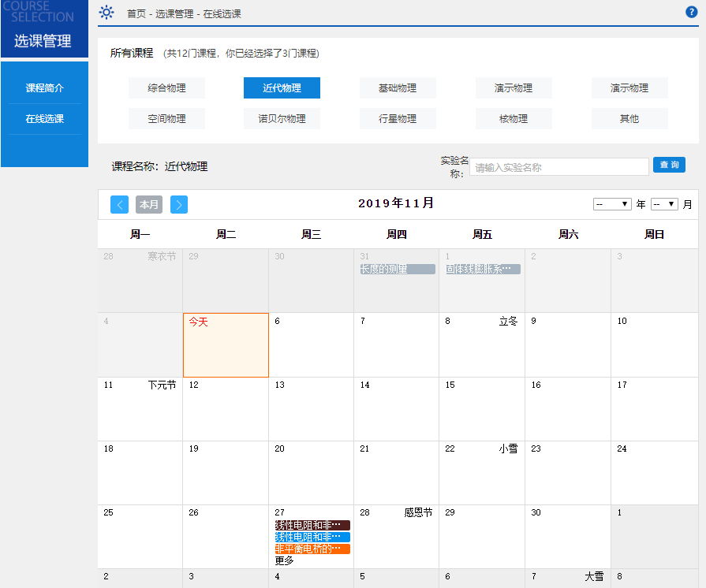The image size is (706, 588).
Task: Open the month dropdown selector
Action: coord(664,204)
